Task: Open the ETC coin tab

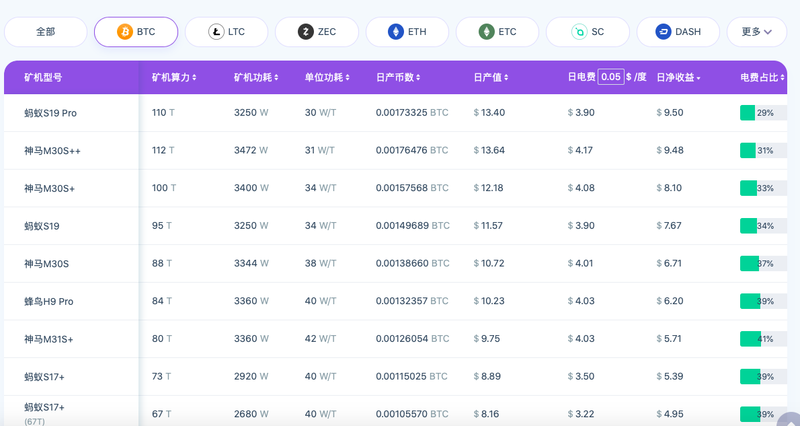Action: 497,32
